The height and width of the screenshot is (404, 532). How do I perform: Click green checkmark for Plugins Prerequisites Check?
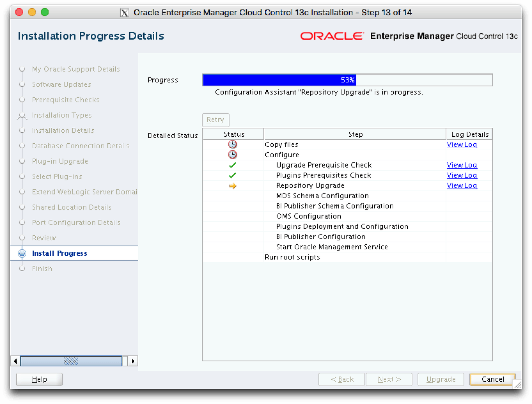click(x=232, y=175)
